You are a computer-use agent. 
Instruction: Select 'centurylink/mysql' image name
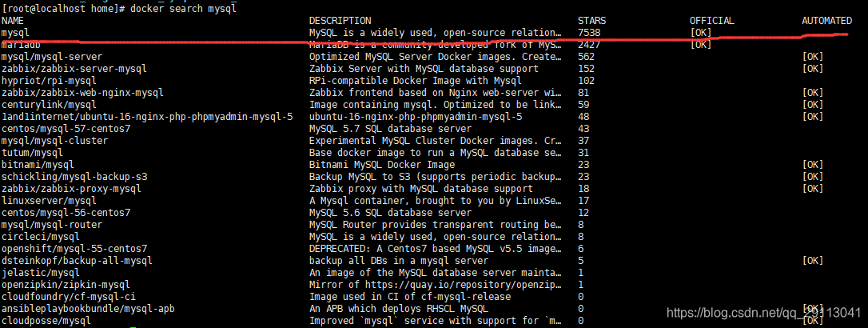click(x=50, y=105)
